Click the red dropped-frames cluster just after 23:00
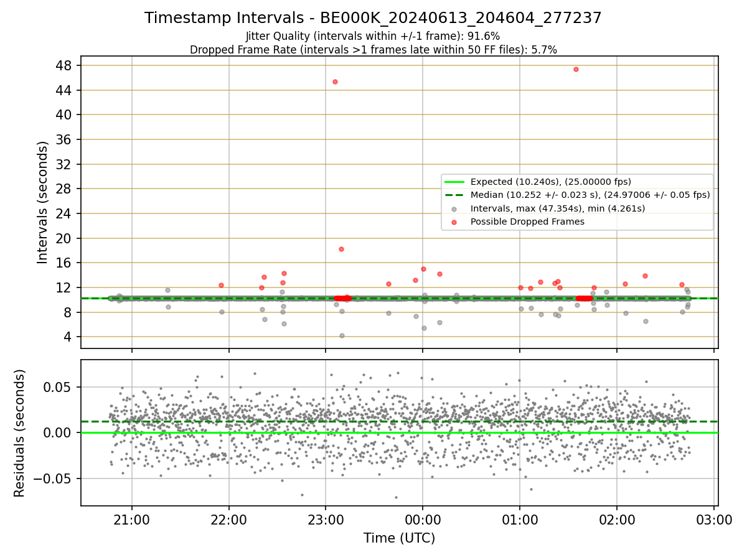 click(343, 299)
